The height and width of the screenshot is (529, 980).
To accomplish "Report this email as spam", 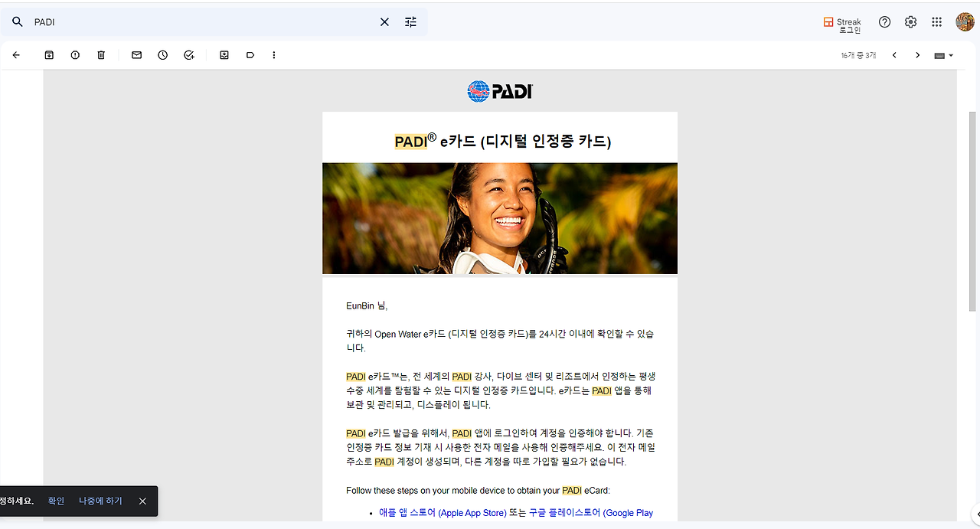I will [75, 55].
